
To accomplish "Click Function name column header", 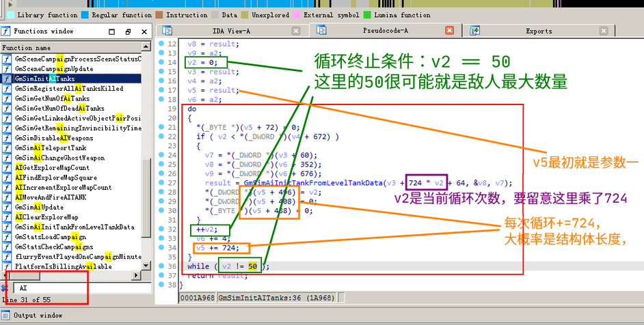I will (71, 48).
